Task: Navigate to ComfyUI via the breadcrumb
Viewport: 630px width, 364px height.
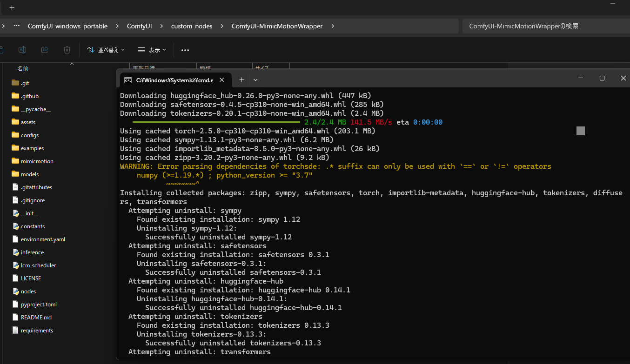Action: tap(139, 26)
